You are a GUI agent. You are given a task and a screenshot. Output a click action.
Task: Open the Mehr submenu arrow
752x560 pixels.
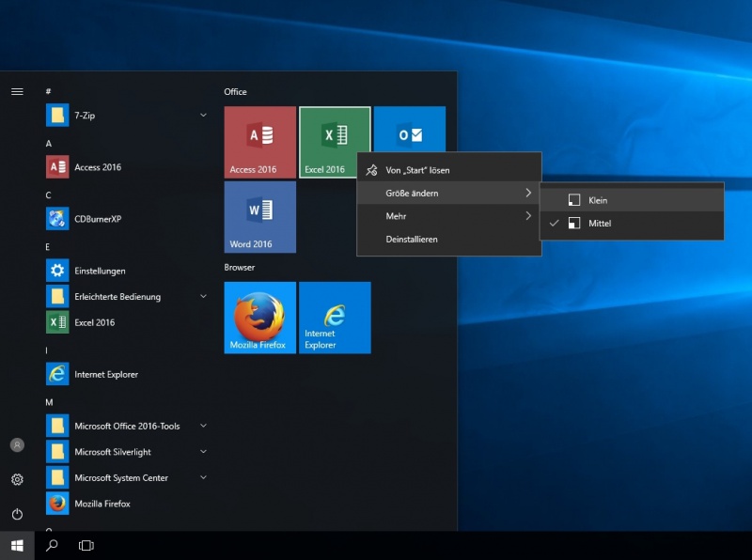(x=528, y=216)
